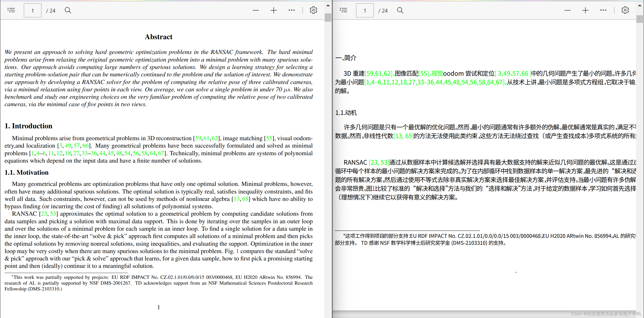Open citation 59 in Introduction paragraph
The height and width of the screenshot is (318, 644).
pos(198,138)
